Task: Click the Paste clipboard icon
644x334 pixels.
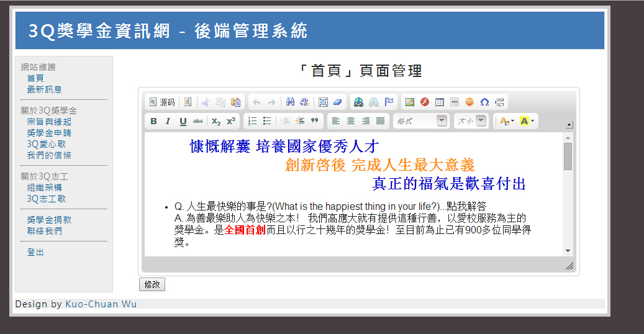Action: [235, 102]
